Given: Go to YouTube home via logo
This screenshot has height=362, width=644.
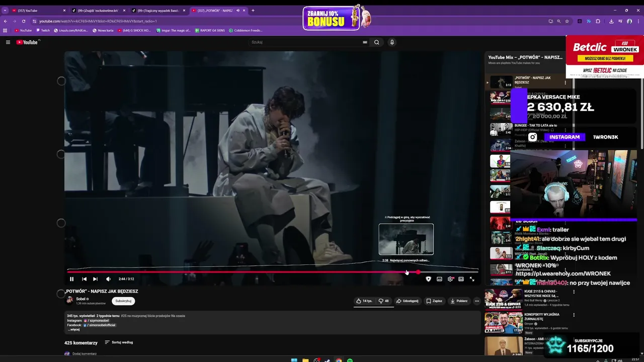Looking at the screenshot, I should (27, 42).
